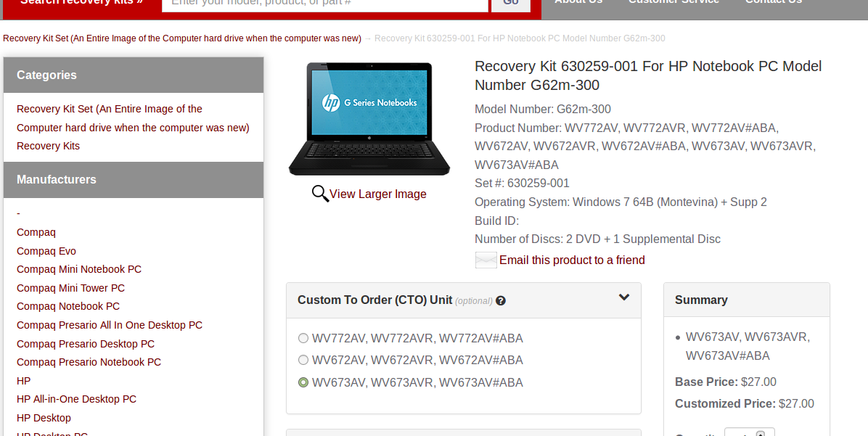The image size is (868, 436).
Task: Open the Compaq Evo manufacturer link
Action: click(x=46, y=251)
